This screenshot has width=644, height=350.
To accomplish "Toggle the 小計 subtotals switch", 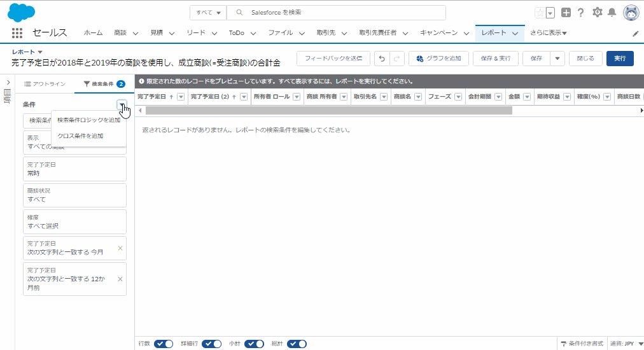I will tap(255, 344).
